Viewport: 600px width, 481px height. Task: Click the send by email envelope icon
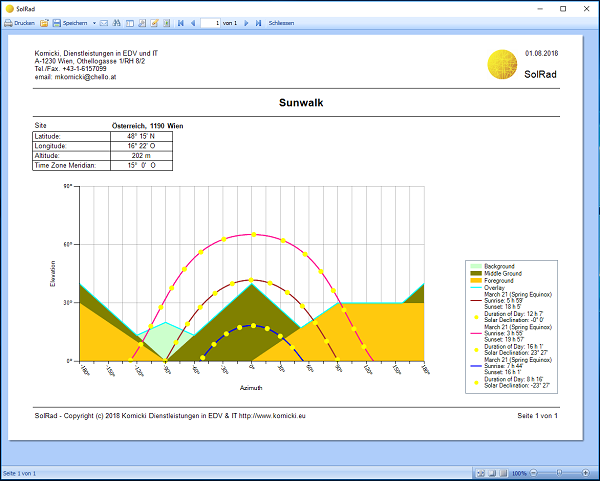click(x=104, y=22)
